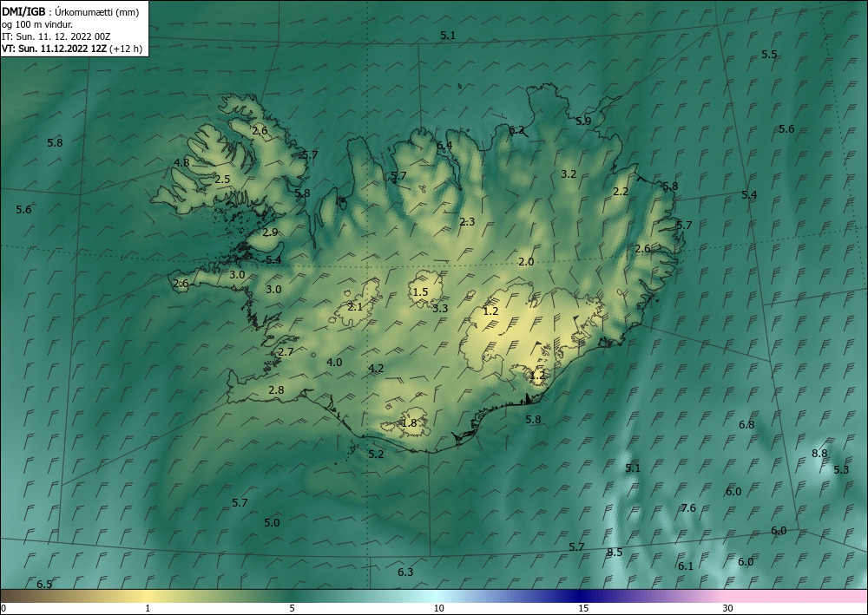The width and height of the screenshot is (868, 615).
Task: Click the color scale label "5"
Action: point(292,609)
